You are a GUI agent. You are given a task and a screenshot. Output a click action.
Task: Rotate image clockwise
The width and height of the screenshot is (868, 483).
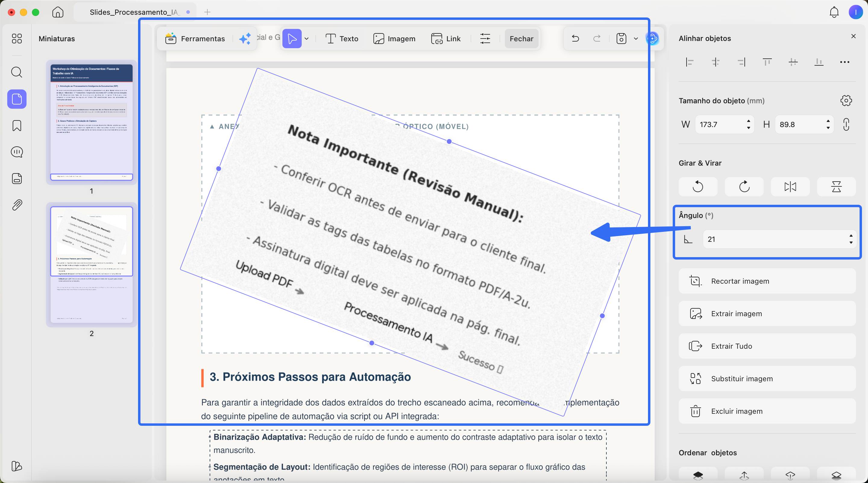744,186
